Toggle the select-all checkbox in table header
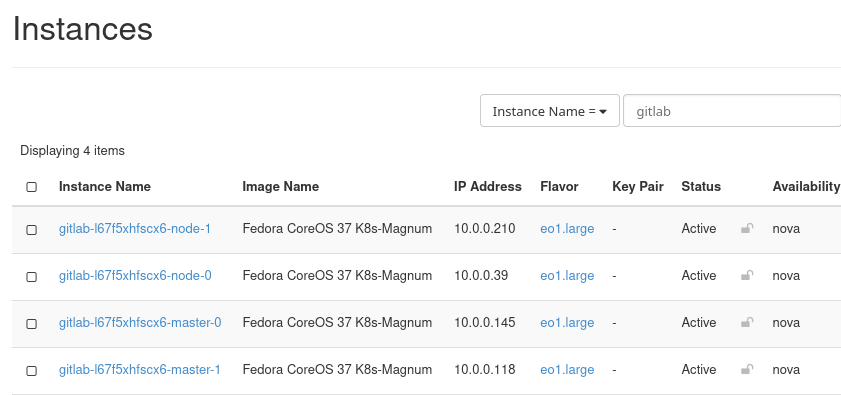This screenshot has width=841, height=395. [x=32, y=187]
